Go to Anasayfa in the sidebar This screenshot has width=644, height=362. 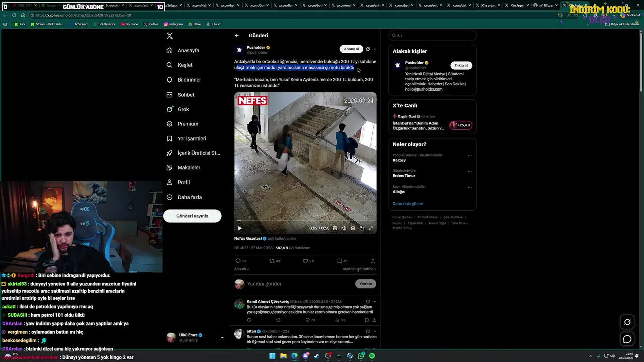(x=183, y=50)
